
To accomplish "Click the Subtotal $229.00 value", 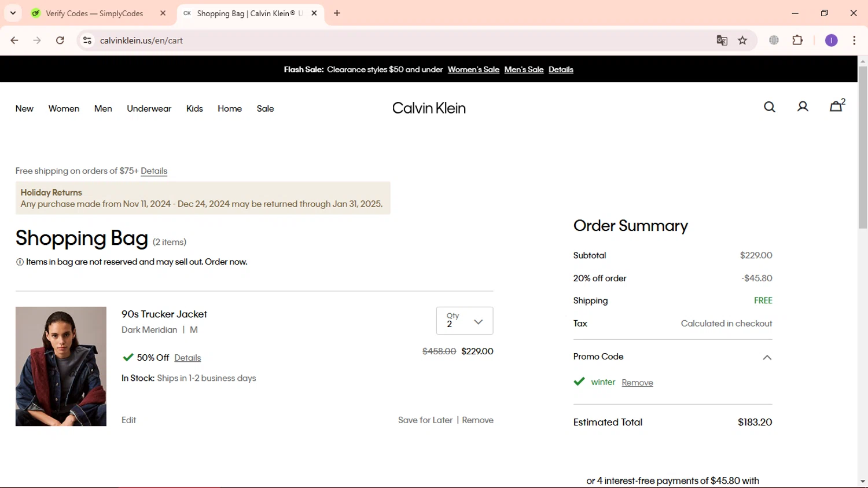I will [x=756, y=255].
